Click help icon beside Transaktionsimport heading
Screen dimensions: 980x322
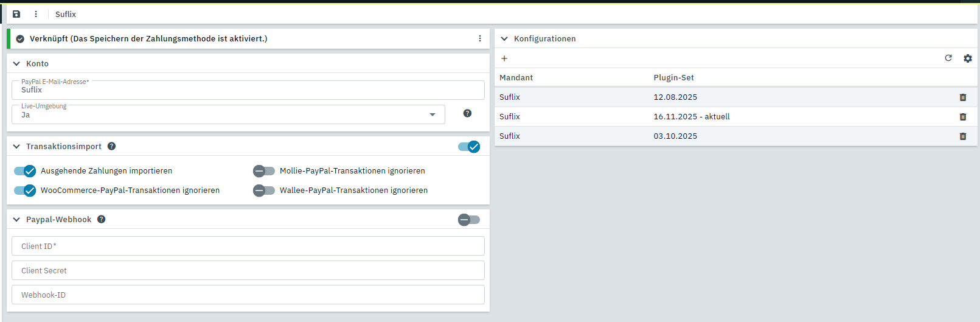(112, 146)
